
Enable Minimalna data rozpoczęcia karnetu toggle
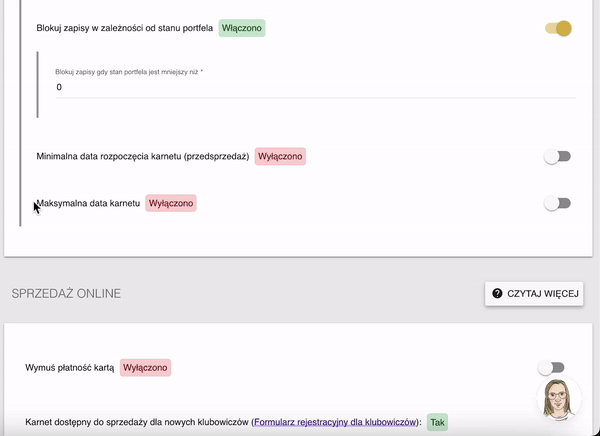tap(557, 157)
